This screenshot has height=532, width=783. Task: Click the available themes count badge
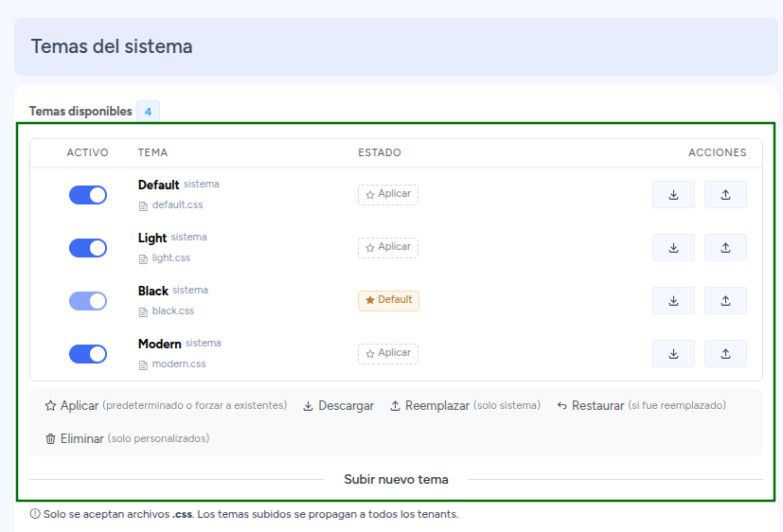(149, 112)
